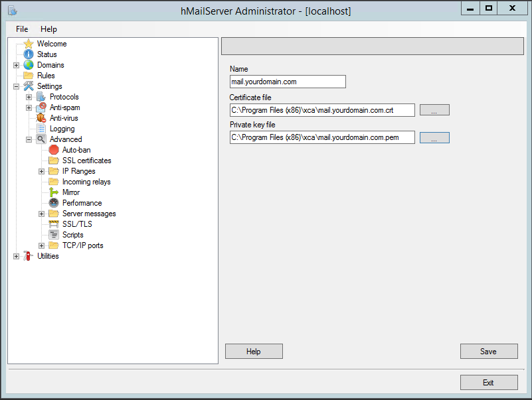Click the Advanced magnifier icon
The image size is (532, 400).
coord(41,139)
